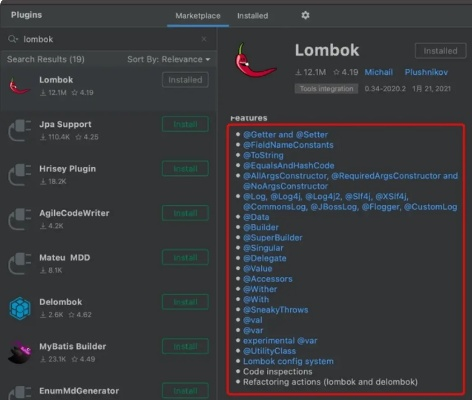Open the @var link below @val
Image resolution: width=472 pixels, height=400 pixels.
pos(253,331)
